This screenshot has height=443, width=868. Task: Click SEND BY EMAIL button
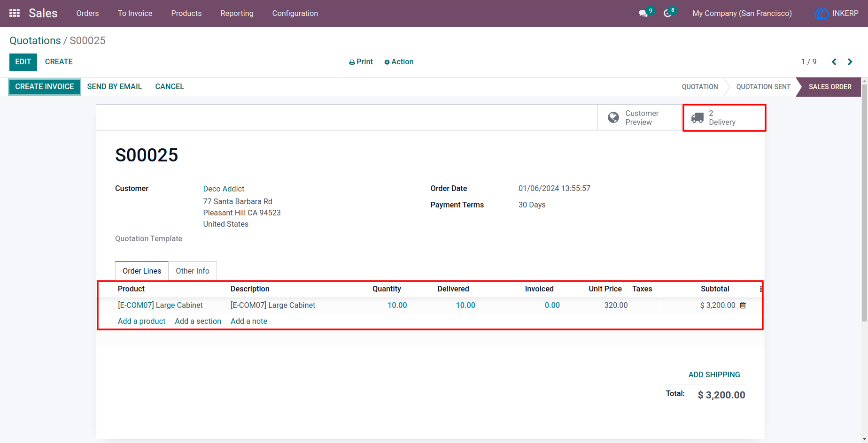115,87
